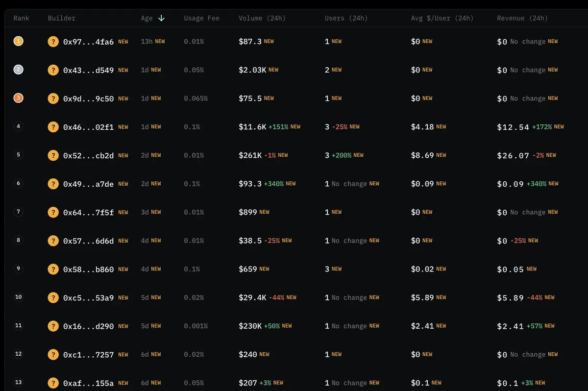Click the Avg $/User (24h) column header
The image size is (588, 391).
click(442, 18)
